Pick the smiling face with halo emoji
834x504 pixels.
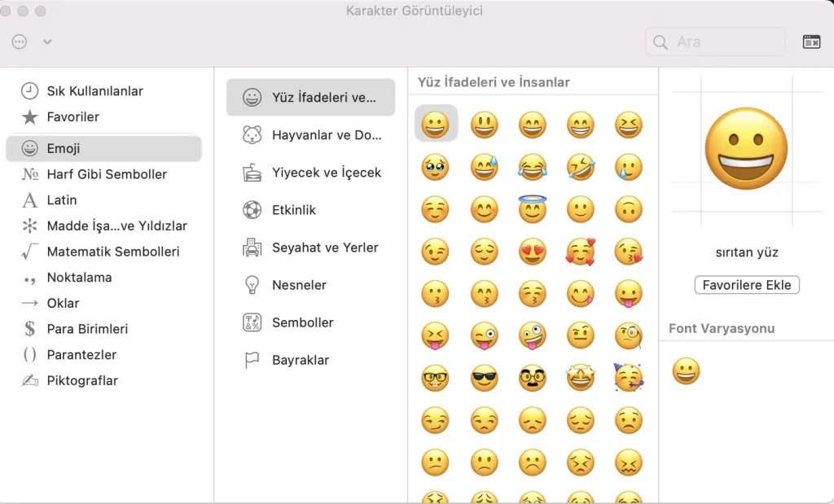coord(533,208)
